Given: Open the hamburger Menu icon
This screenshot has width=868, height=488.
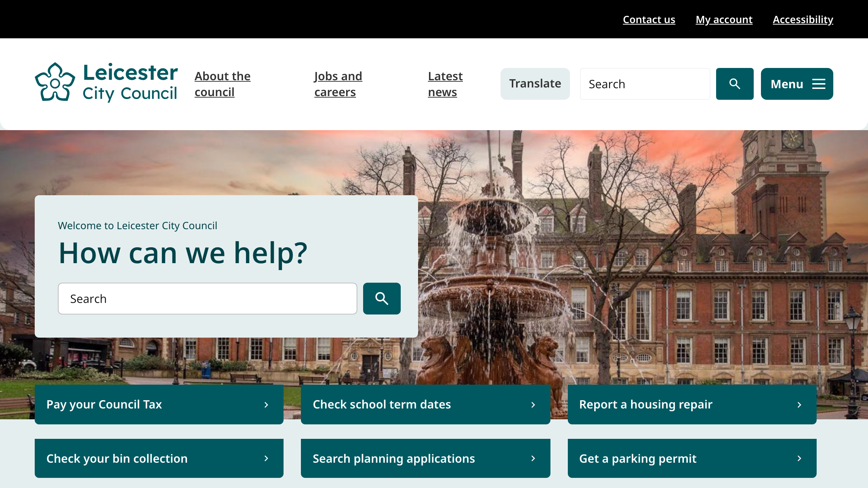Looking at the screenshot, I should 819,84.
